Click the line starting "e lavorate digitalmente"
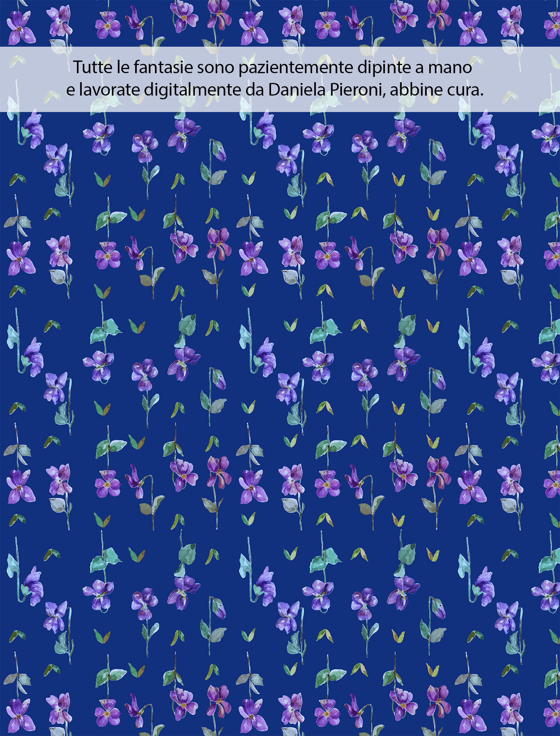The width and height of the screenshot is (560, 736). click(275, 90)
